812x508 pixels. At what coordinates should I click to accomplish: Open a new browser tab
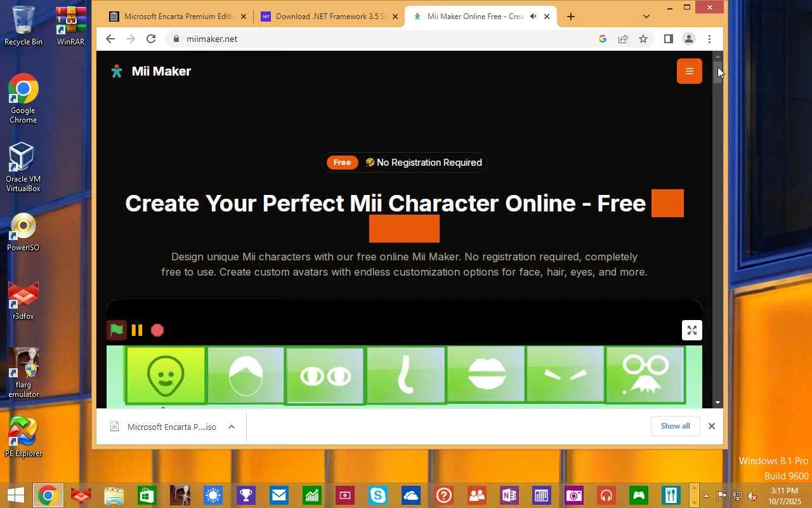pyautogui.click(x=571, y=17)
